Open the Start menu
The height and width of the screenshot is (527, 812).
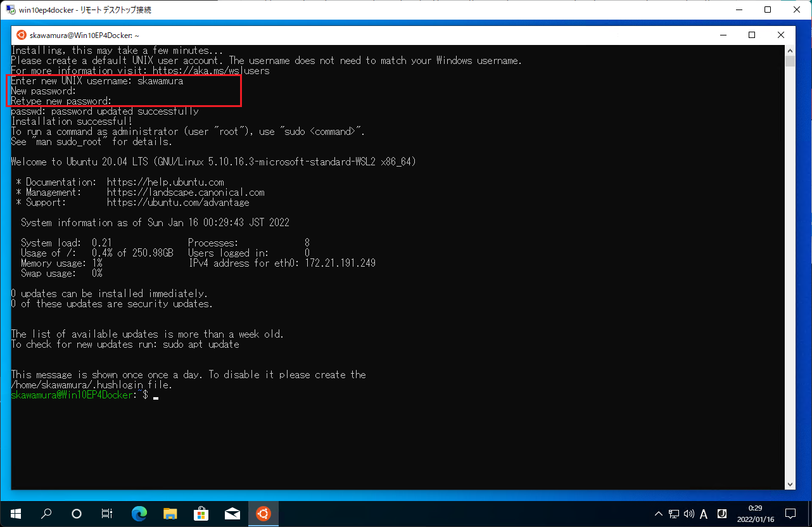pos(15,514)
